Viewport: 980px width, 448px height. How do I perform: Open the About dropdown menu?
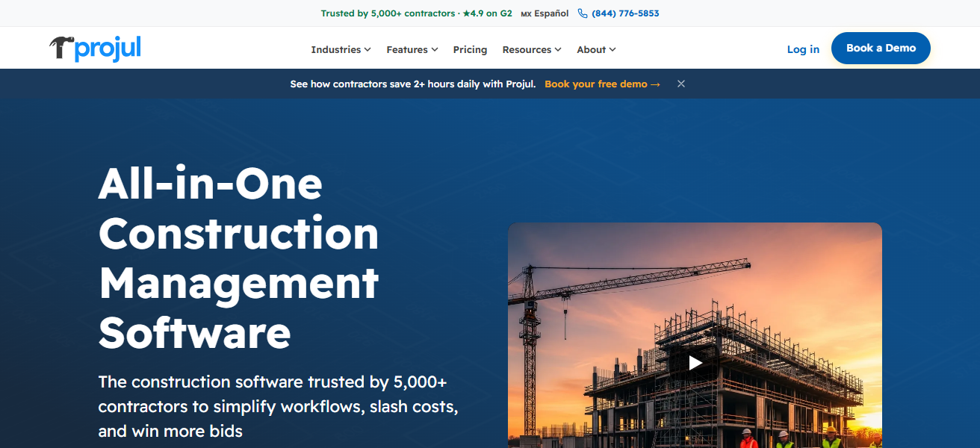[x=596, y=49]
